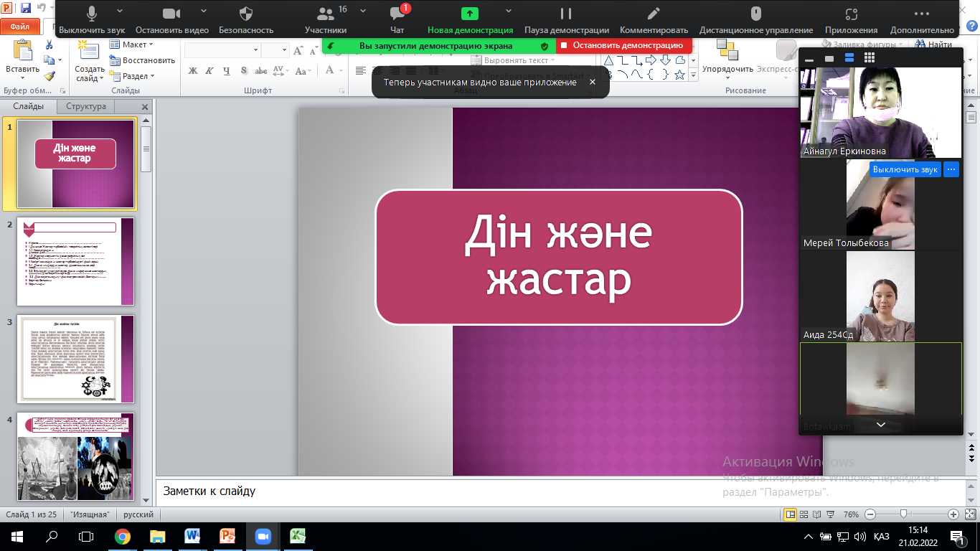Insert right arrow shape

coord(652,60)
